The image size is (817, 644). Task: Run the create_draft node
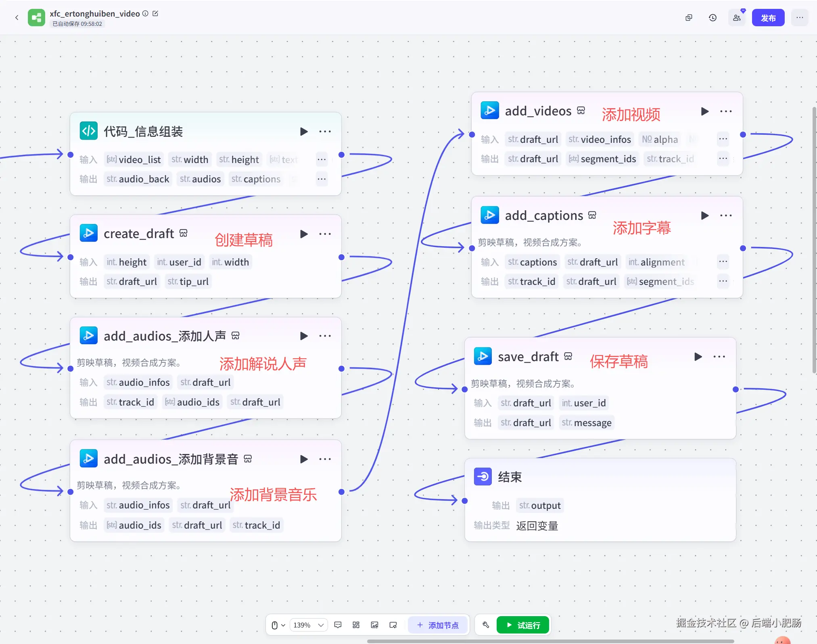pos(304,234)
